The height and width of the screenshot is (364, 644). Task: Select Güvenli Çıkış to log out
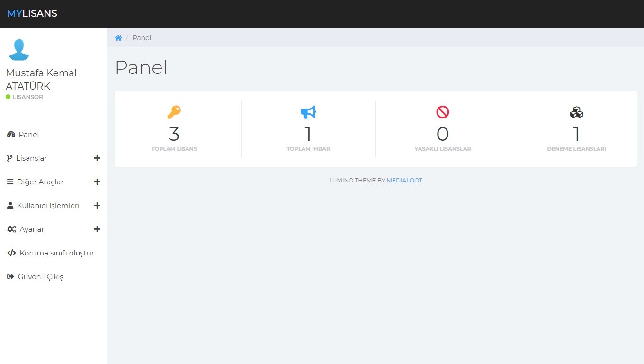(x=40, y=277)
